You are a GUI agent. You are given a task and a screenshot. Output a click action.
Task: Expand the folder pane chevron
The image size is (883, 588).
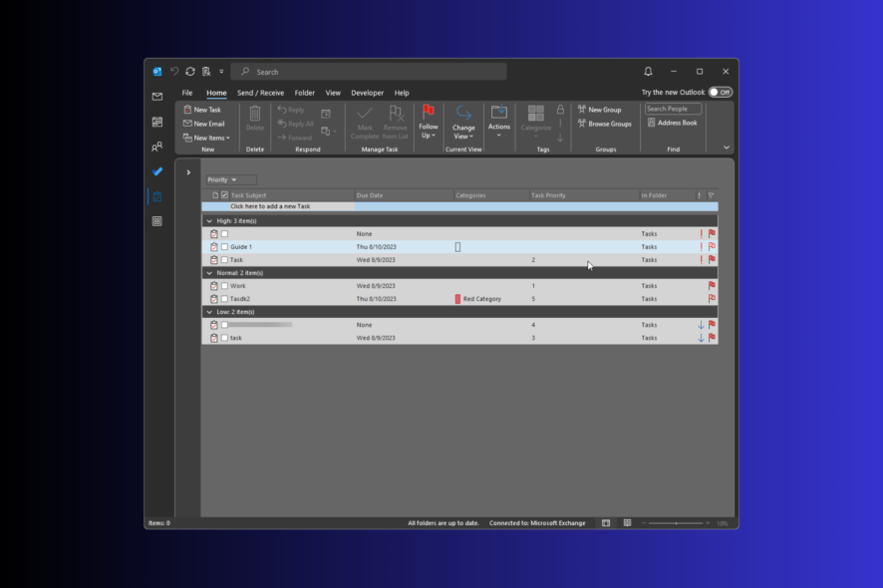point(188,172)
